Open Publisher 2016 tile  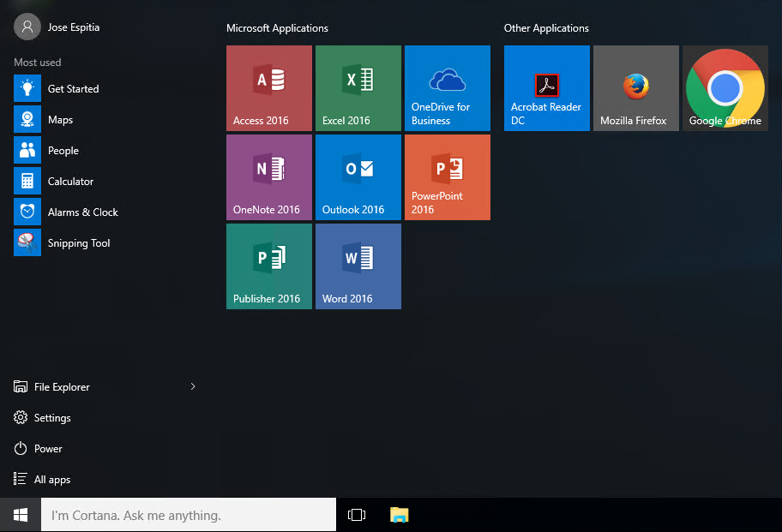pos(269,266)
